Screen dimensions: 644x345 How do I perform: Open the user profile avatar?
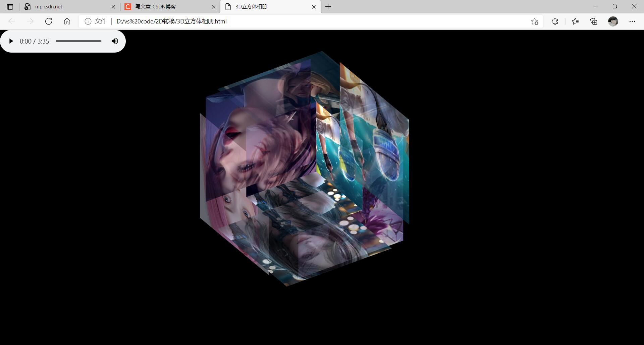point(613,21)
